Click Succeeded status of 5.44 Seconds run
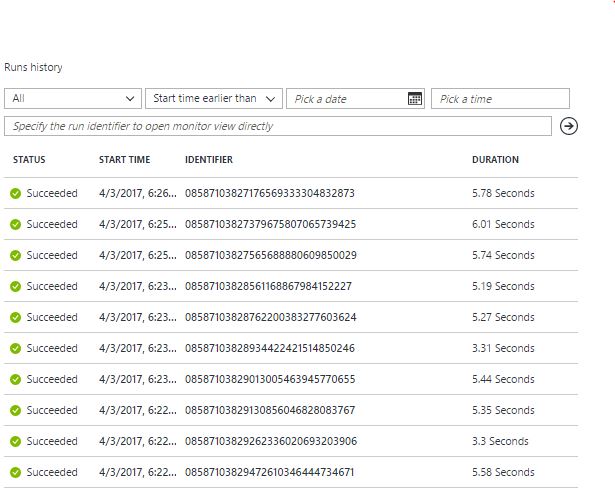 tap(52, 379)
